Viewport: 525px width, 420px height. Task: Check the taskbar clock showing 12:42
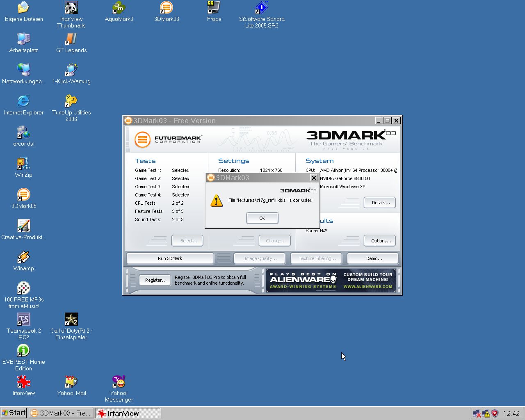click(x=511, y=413)
